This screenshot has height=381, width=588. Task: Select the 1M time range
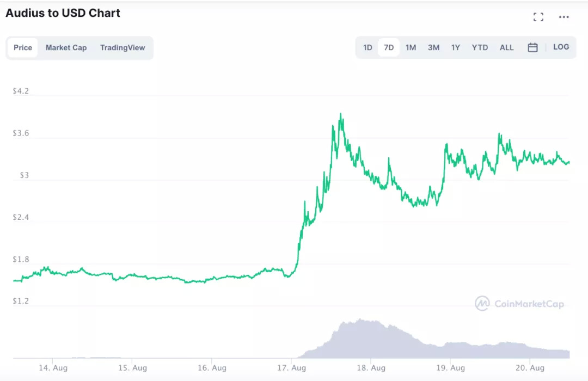pos(411,48)
